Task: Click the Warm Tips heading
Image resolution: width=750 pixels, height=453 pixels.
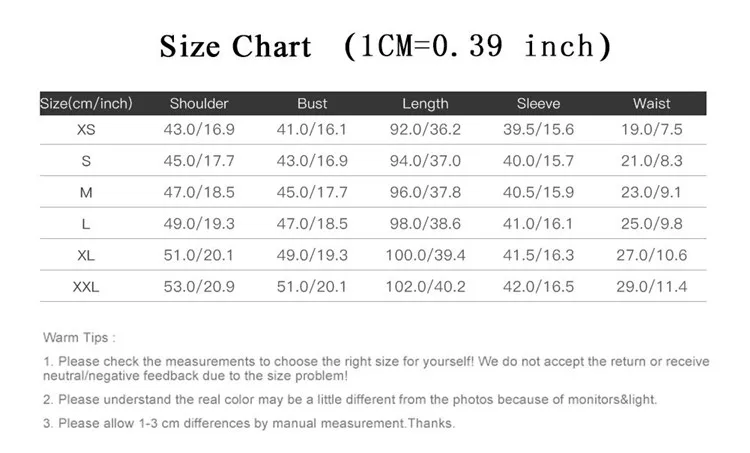Action: (x=79, y=338)
